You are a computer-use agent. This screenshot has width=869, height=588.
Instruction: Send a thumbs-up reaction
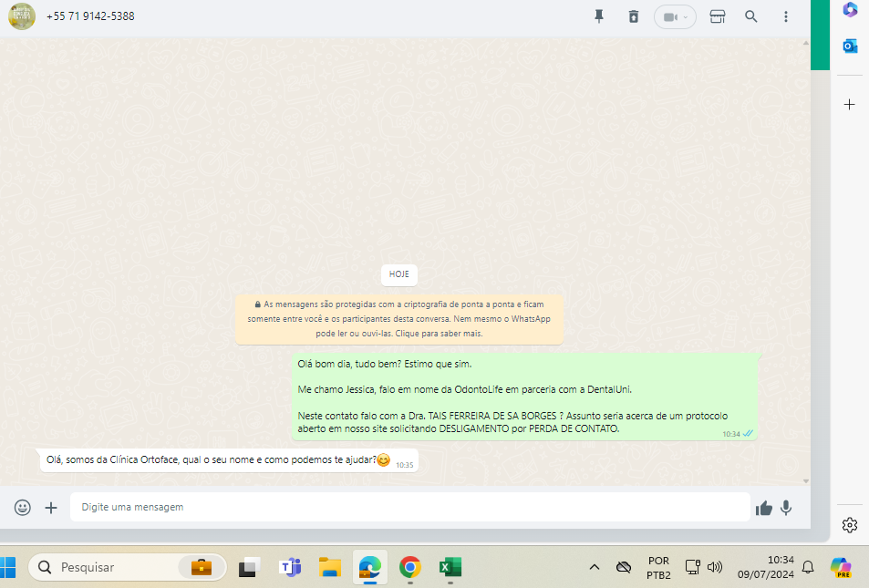coord(764,508)
